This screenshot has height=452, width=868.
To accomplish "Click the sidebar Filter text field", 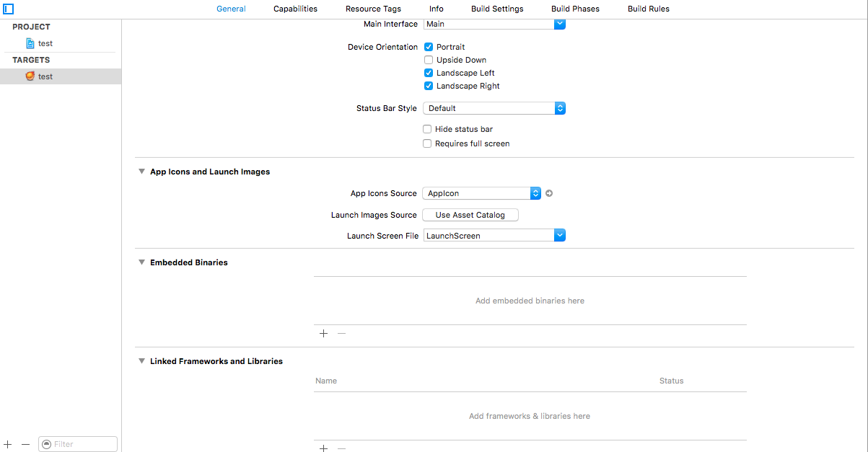I will [78, 444].
